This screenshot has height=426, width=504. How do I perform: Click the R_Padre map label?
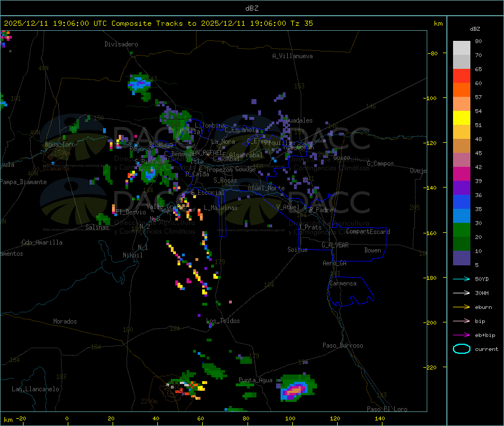coord(321,210)
